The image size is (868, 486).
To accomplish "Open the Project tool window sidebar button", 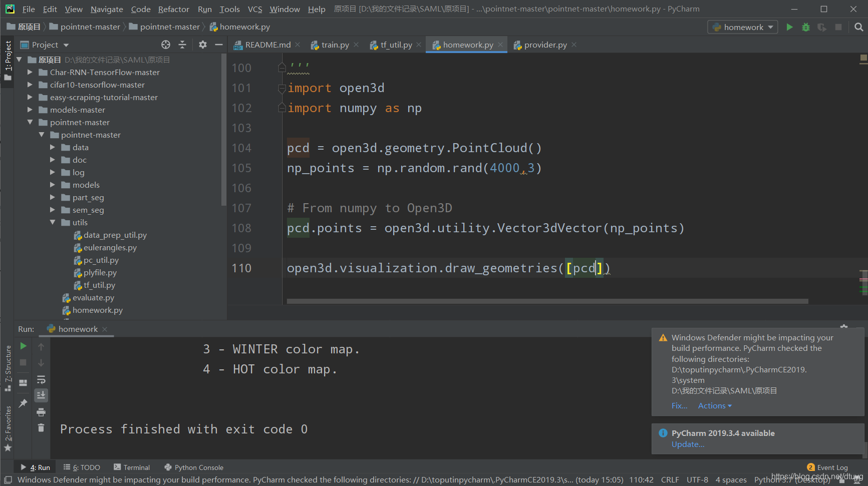I will (8, 61).
